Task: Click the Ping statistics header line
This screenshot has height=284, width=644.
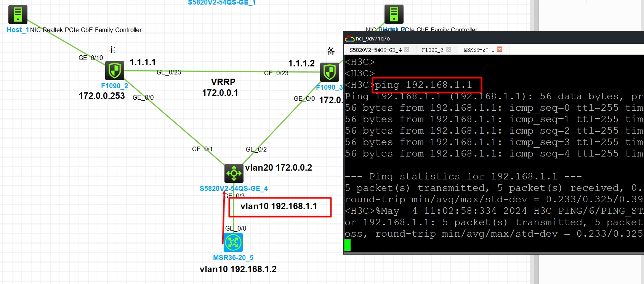Action: 463,176
